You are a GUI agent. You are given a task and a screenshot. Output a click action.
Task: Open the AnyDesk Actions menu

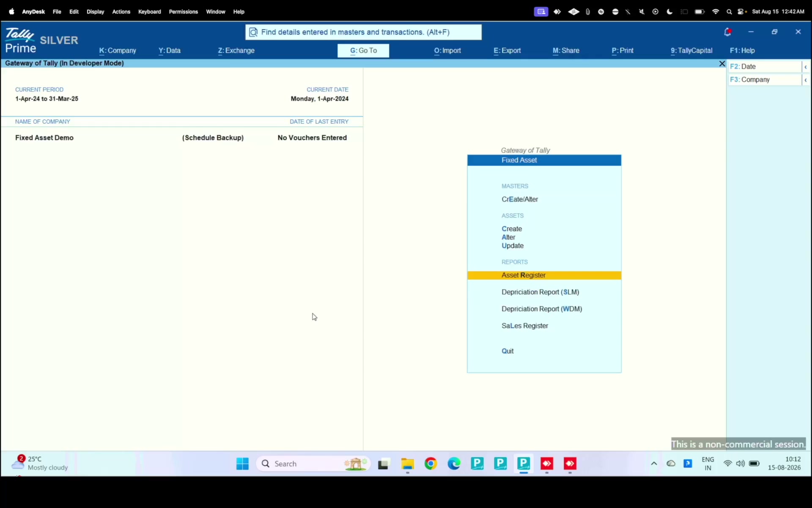tap(121, 12)
